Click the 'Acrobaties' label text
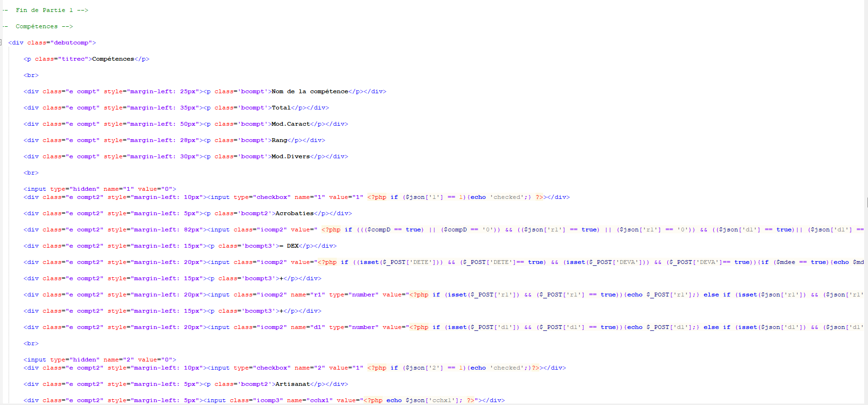The height and width of the screenshot is (405, 868). coord(294,213)
